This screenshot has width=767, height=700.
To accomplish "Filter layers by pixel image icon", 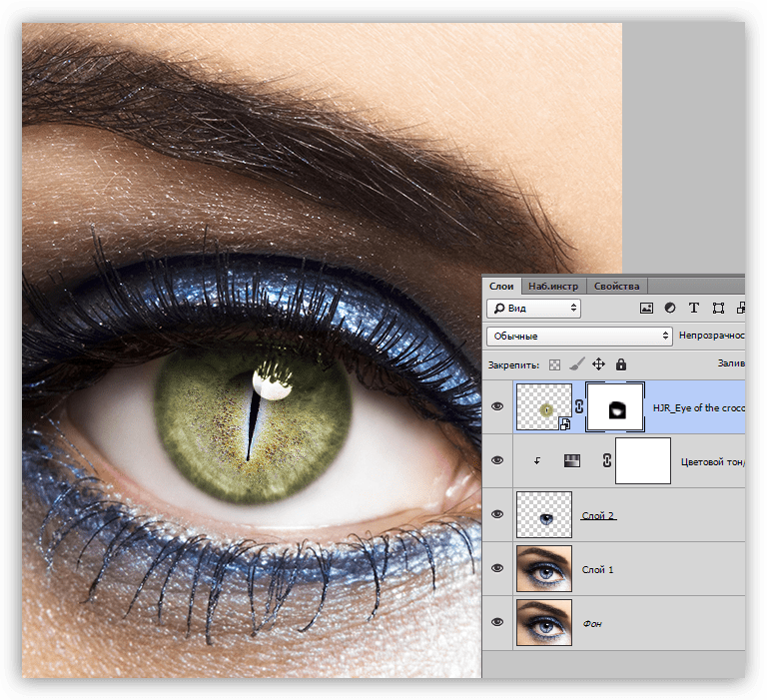I will [647, 308].
